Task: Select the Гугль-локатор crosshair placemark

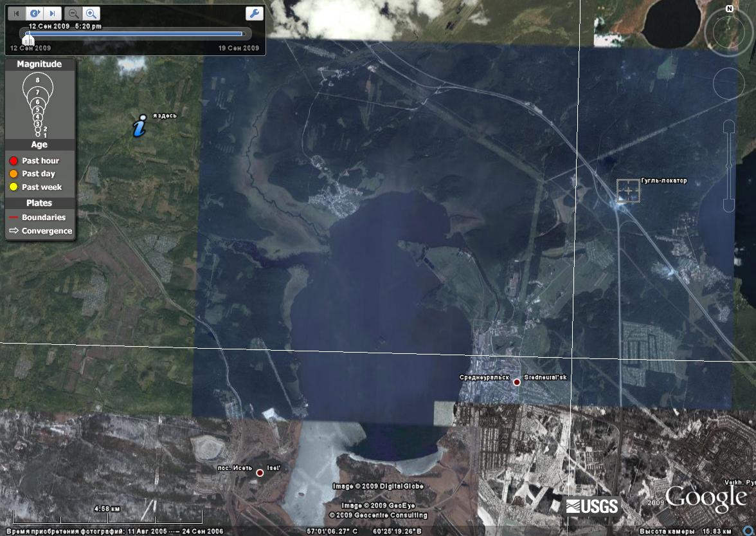Action: pyautogui.click(x=628, y=191)
